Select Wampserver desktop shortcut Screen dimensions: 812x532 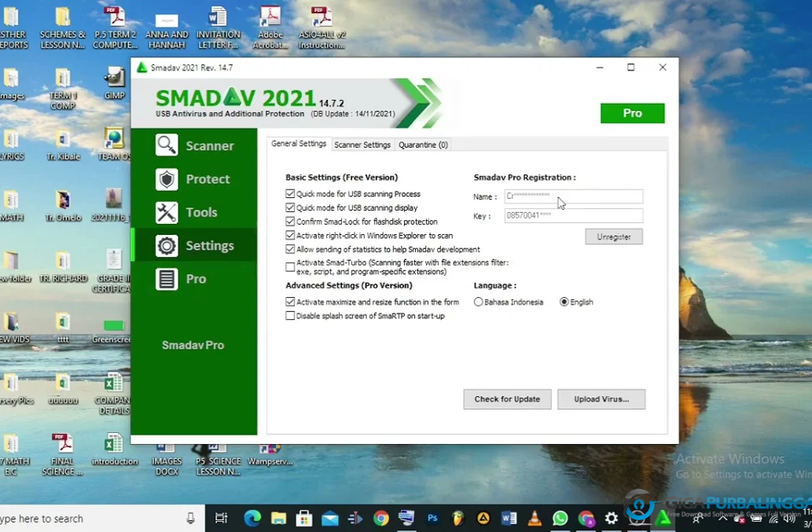point(270,454)
